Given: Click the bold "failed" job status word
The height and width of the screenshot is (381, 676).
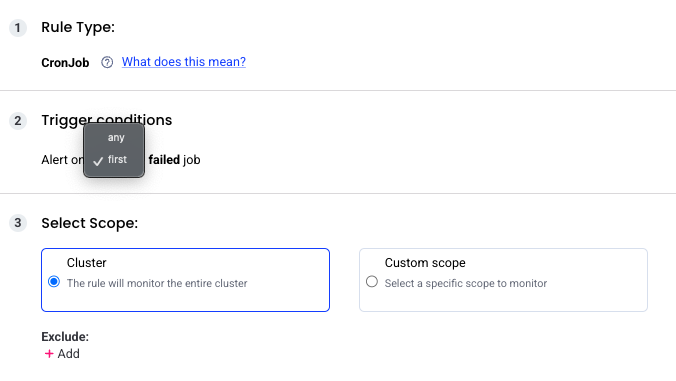Looking at the screenshot, I should click(164, 160).
